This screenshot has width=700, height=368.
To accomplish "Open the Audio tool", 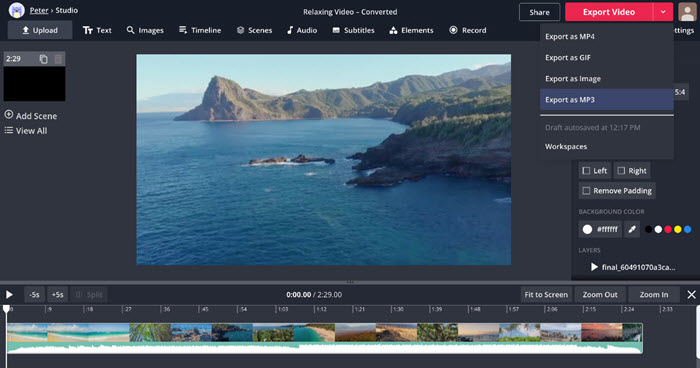I will coord(302,30).
